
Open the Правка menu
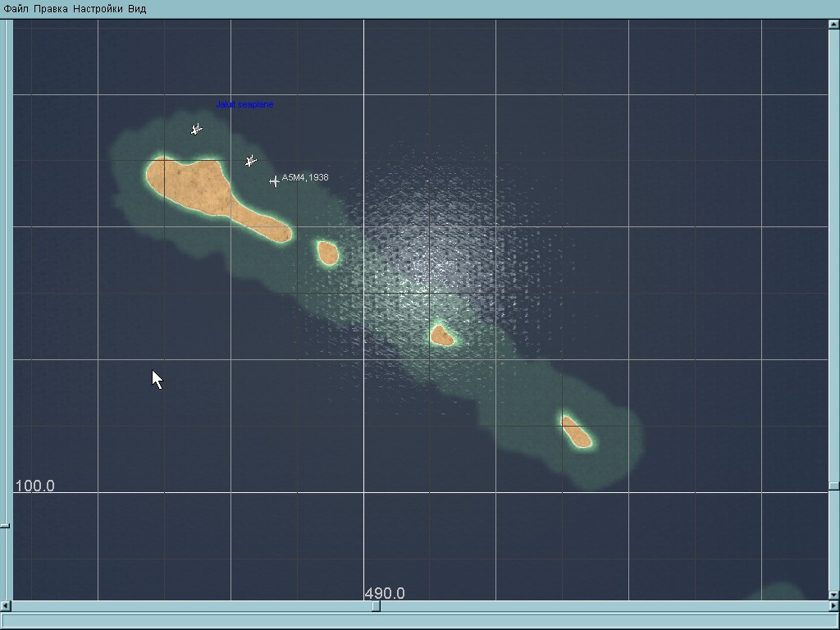(x=50, y=9)
